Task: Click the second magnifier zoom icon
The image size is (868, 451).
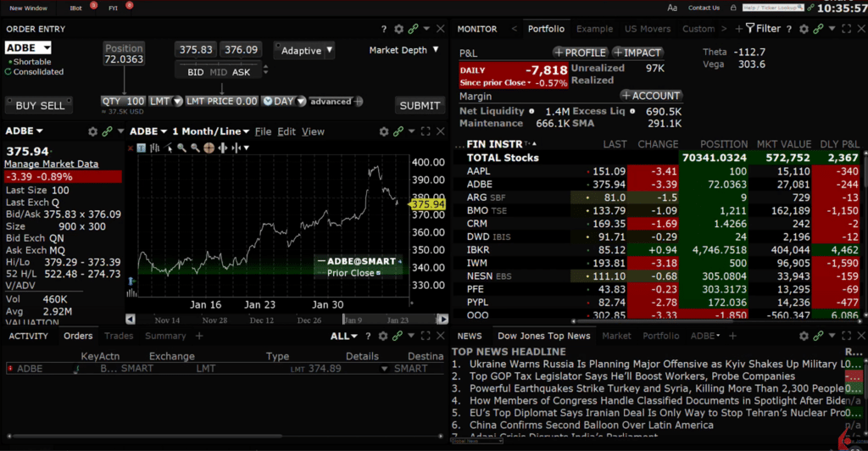Action: pos(195,148)
